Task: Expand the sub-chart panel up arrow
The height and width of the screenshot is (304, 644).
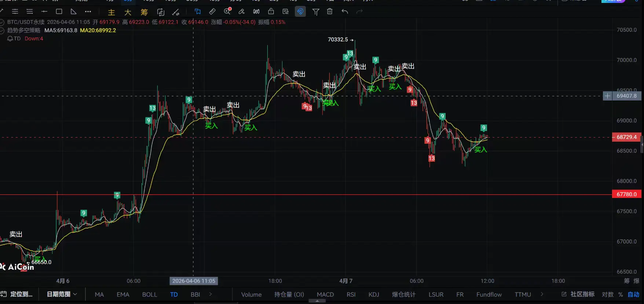Action: coord(317,301)
